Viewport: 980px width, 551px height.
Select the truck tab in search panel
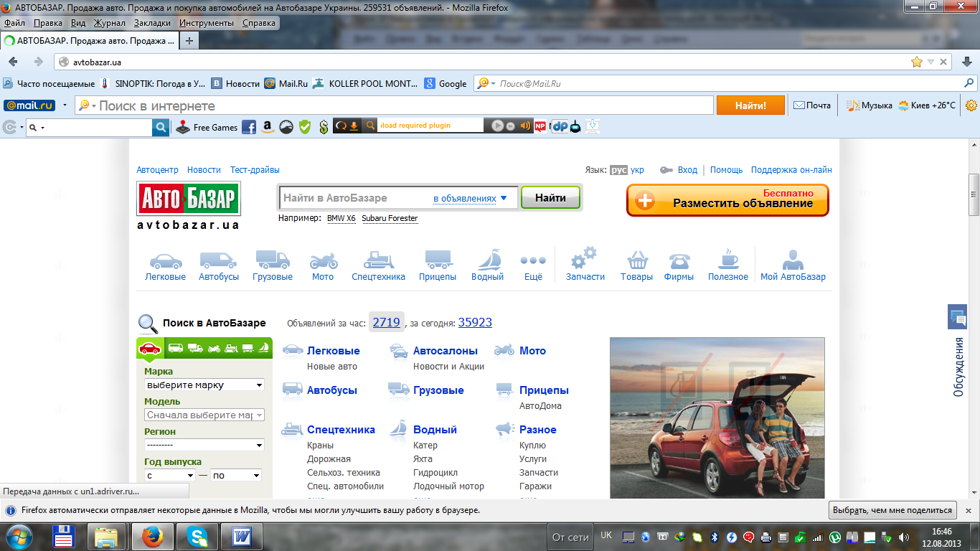195,348
